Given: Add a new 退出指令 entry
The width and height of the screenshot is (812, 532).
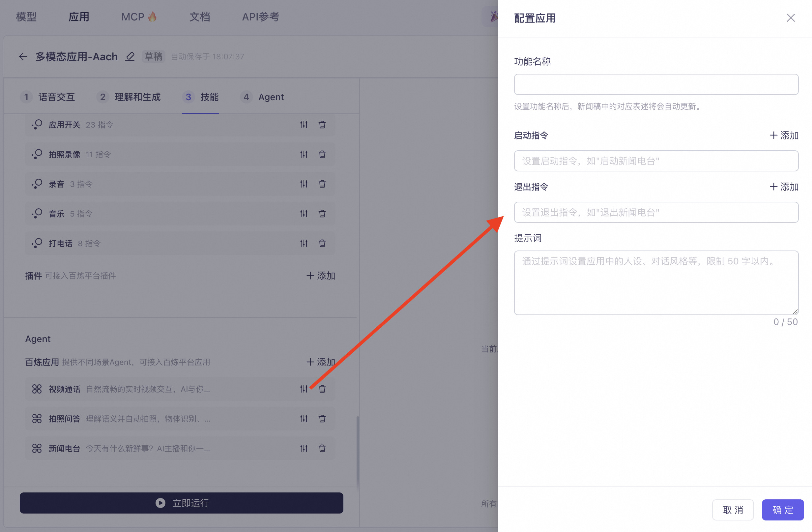Looking at the screenshot, I should 784,187.
